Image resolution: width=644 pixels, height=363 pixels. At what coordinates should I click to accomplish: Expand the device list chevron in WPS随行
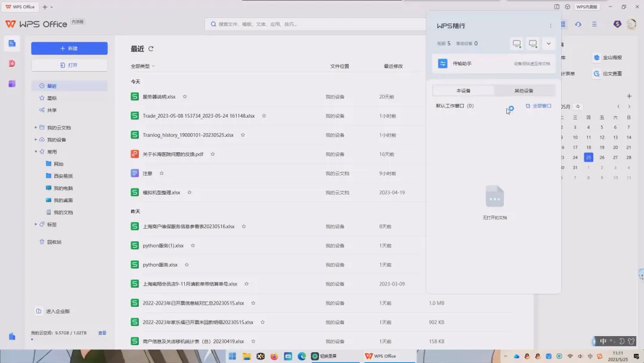click(x=549, y=43)
